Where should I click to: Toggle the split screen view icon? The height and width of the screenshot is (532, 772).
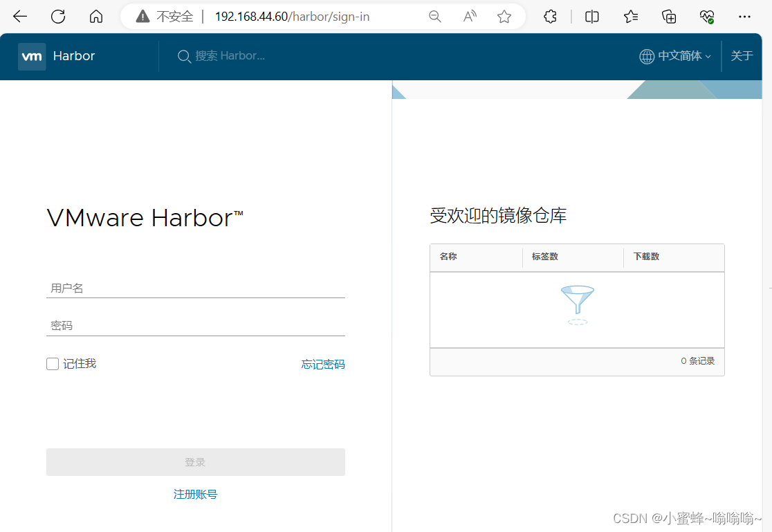pos(592,17)
